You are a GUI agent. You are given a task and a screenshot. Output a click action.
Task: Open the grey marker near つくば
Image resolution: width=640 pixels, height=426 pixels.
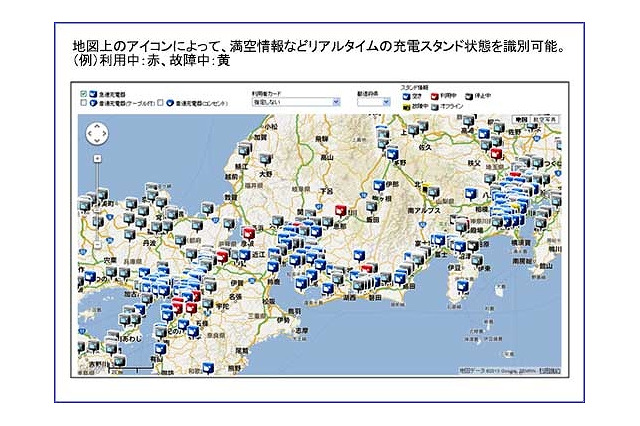(x=537, y=163)
